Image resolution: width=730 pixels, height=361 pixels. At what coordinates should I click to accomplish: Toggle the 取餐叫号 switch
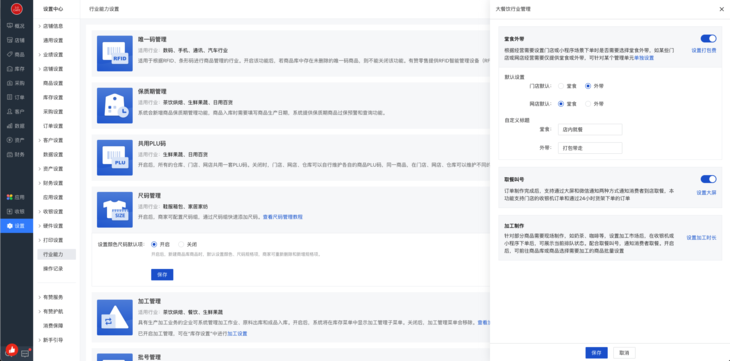(708, 179)
